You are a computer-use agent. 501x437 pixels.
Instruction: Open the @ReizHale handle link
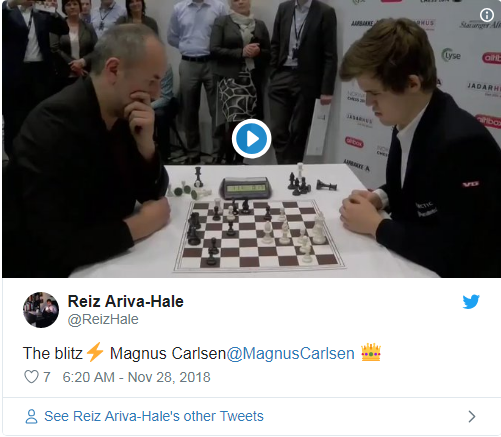tap(103, 319)
